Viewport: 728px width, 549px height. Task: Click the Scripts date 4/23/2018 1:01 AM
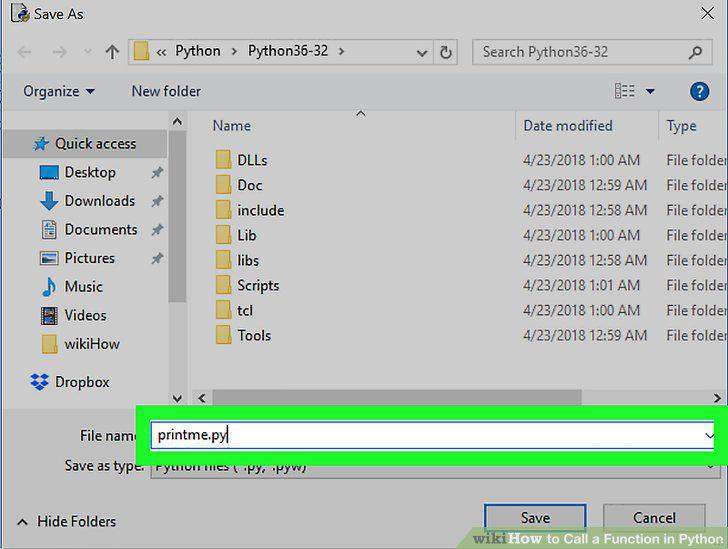click(x=581, y=285)
